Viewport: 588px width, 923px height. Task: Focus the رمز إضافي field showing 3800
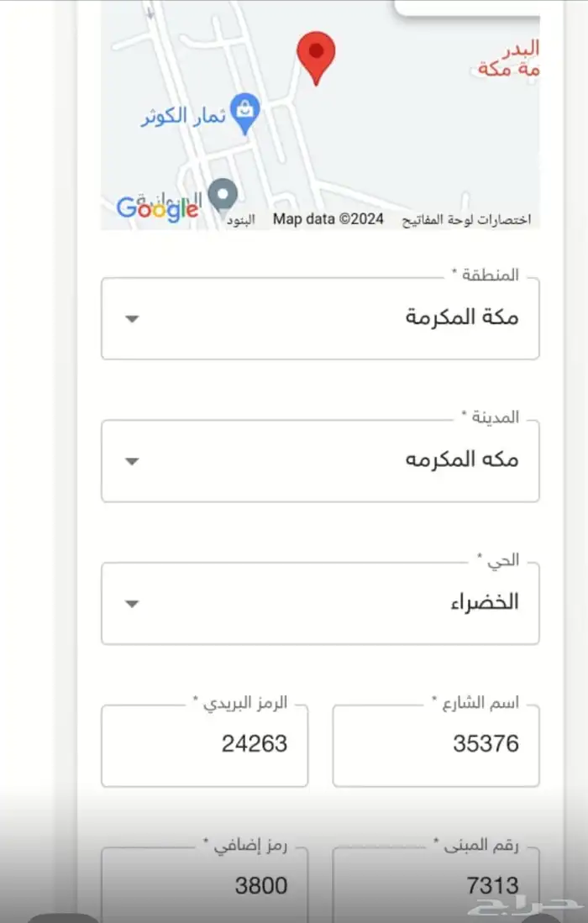pyautogui.click(x=204, y=886)
